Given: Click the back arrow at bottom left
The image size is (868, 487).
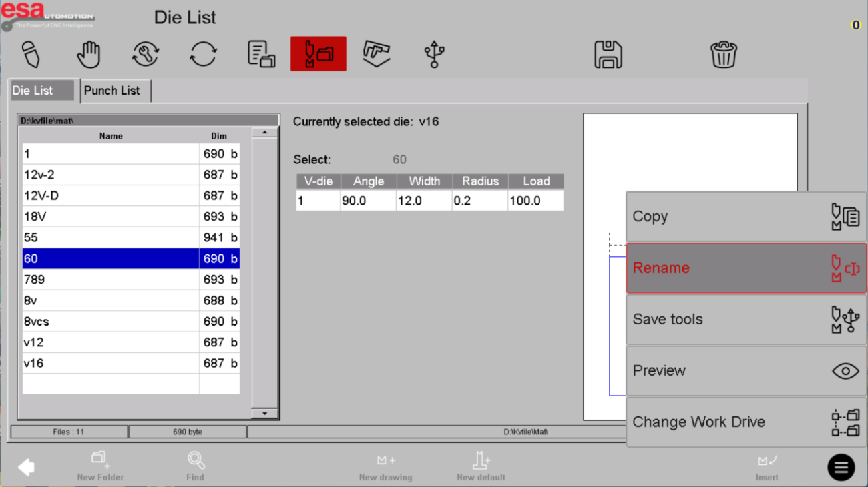Looking at the screenshot, I should [26, 467].
